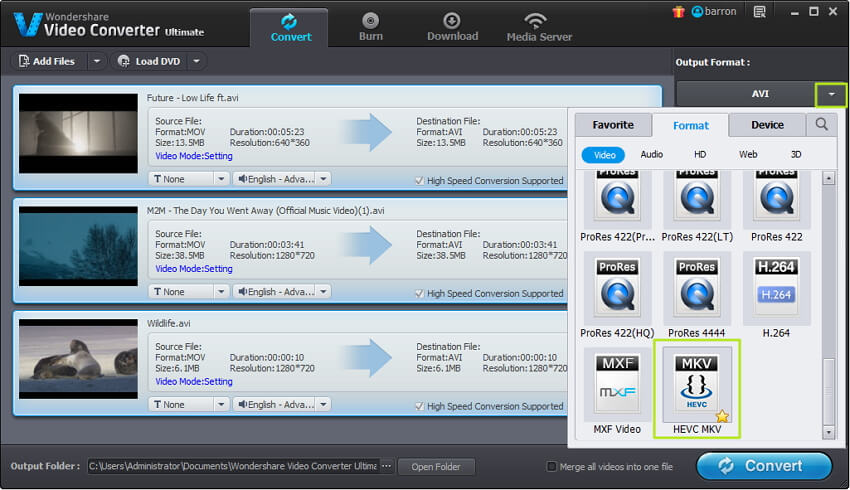Viewport: 850px width, 490px height.
Task: Click the format list scroll up arrow
Action: coord(828,178)
